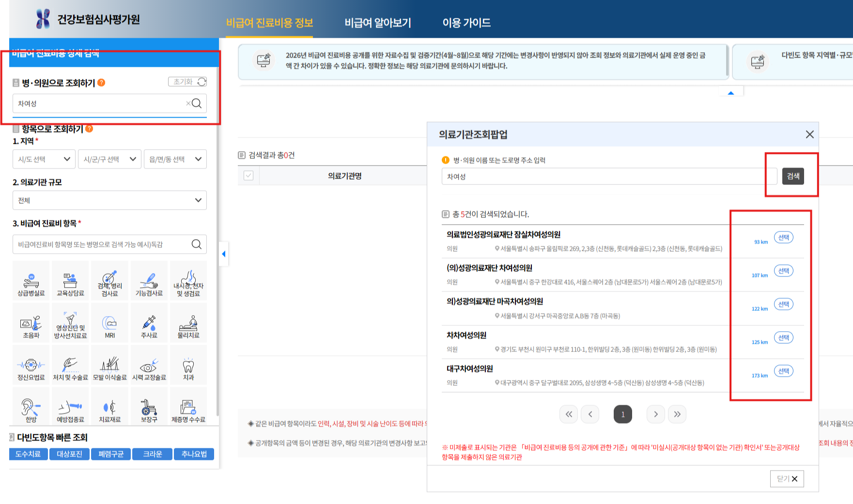Image resolution: width=853 pixels, height=504 pixels.
Task: Click the 폐렴구균 quick search button
Action: point(111,454)
